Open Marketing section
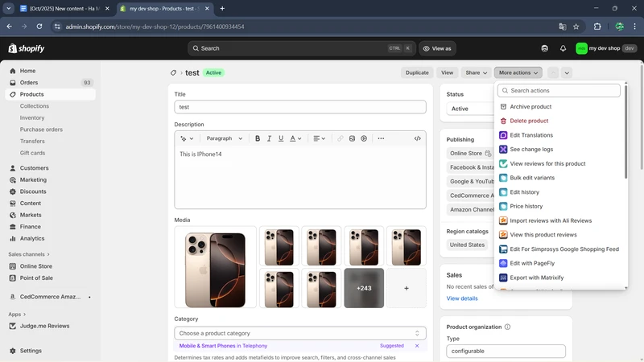The width and height of the screenshot is (644, 362). tap(50, 179)
